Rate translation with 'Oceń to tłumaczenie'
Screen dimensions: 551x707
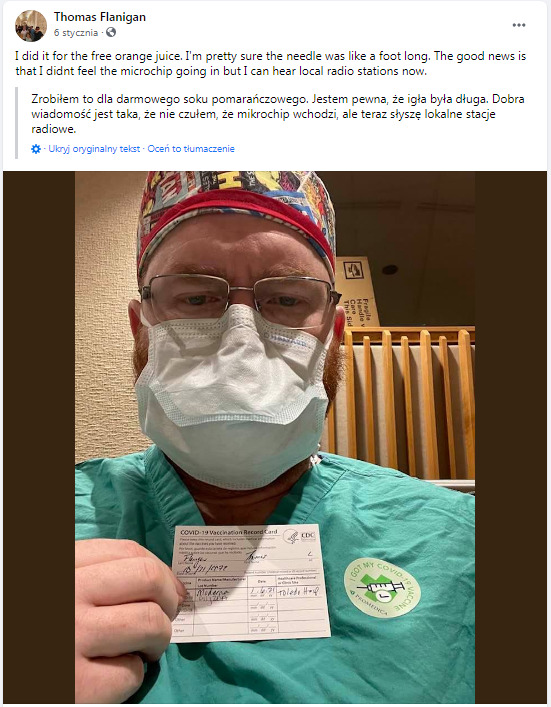click(x=191, y=149)
